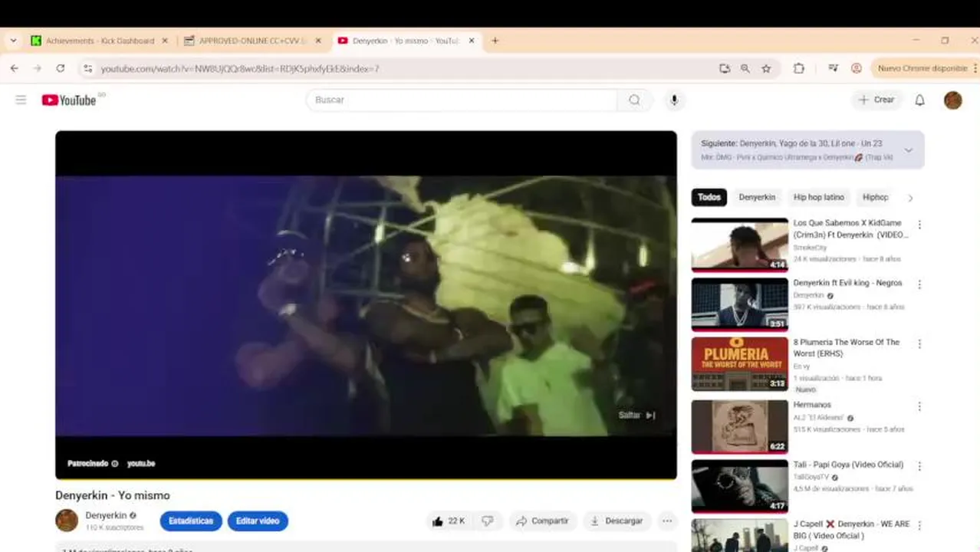The width and height of the screenshot is (980, 552).
Task: Open options for Negros video
Action: 919,284
